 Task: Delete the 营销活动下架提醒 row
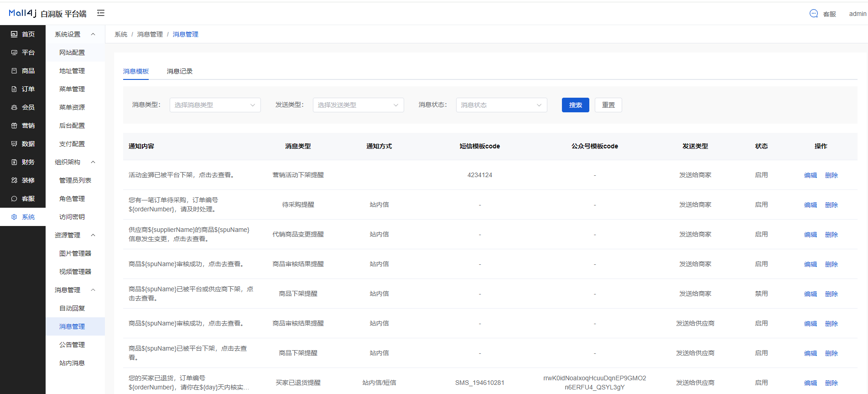(832, 175)
